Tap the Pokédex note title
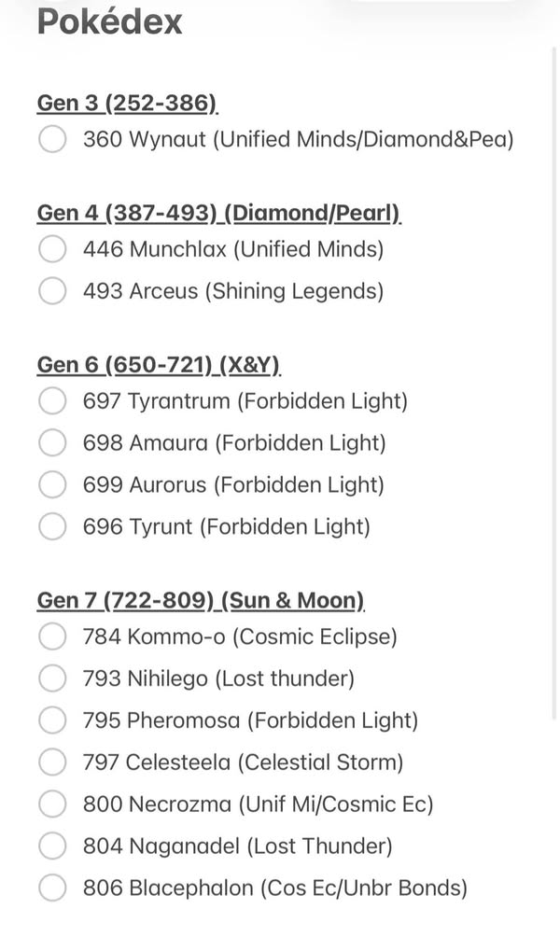The image size is (560, 937). click(109, 22)
